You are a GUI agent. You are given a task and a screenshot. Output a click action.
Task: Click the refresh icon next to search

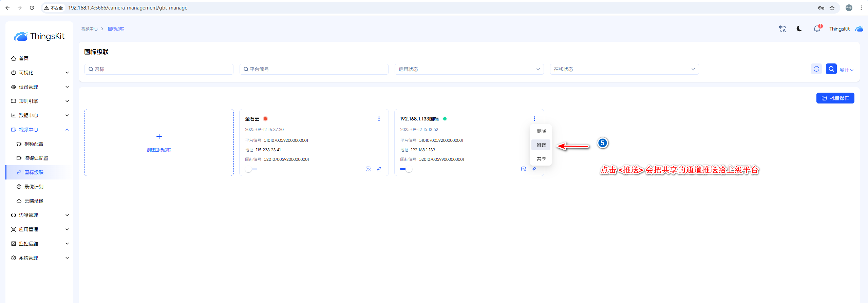point(816,69)
